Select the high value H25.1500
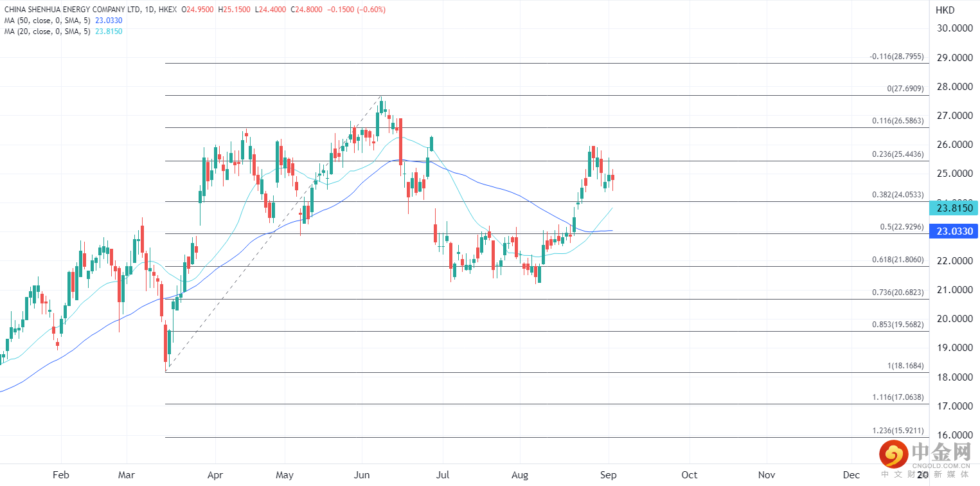Image resolution: width=980 pixels, height=486 pixels. pyautogui.click(x=235, y=10)
